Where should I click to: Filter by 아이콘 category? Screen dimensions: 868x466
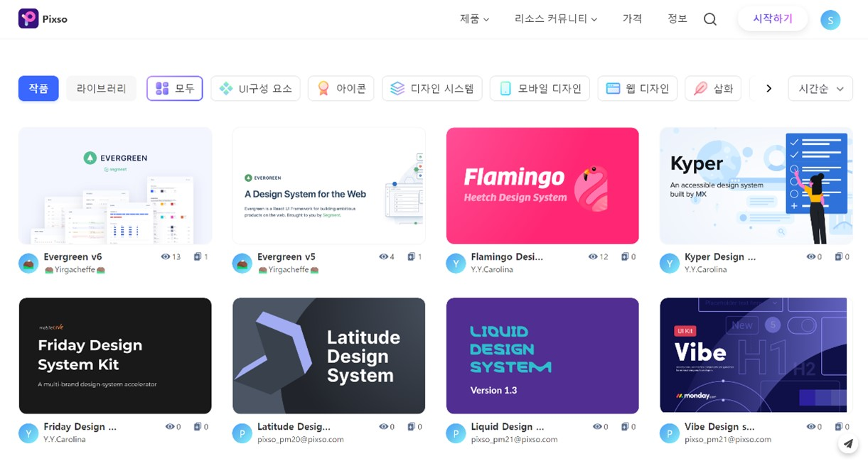coord(341,89)
